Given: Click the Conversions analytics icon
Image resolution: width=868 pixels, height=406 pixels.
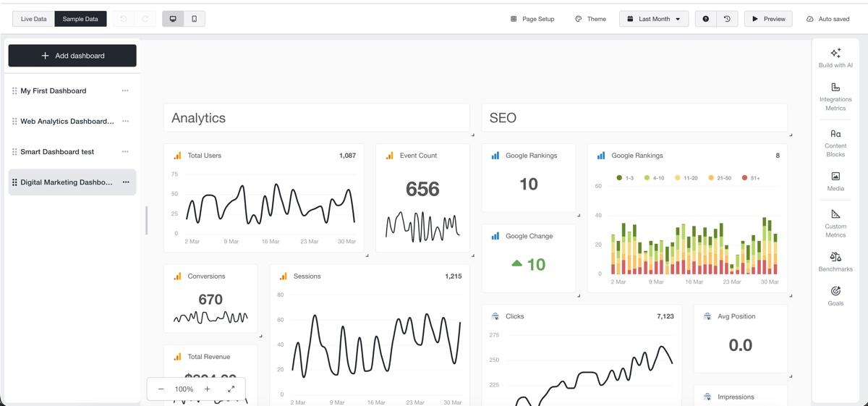Looking at the screenshot, I should tap(177, 276).
